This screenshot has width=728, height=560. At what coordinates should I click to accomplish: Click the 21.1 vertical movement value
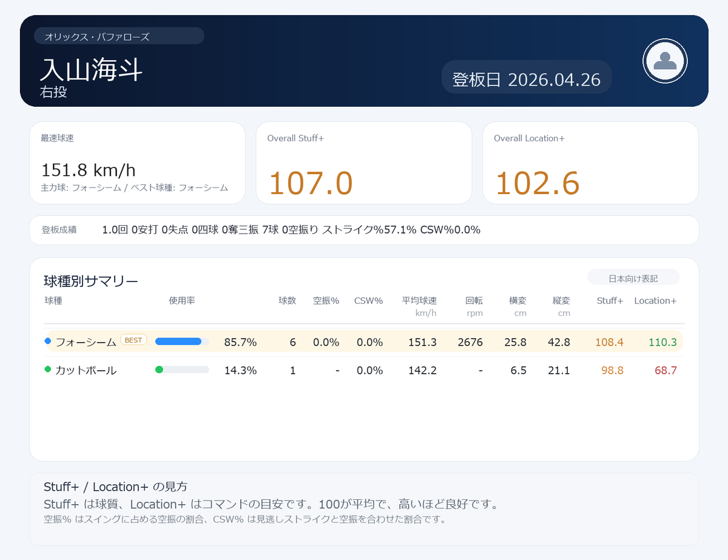(559, 370)
